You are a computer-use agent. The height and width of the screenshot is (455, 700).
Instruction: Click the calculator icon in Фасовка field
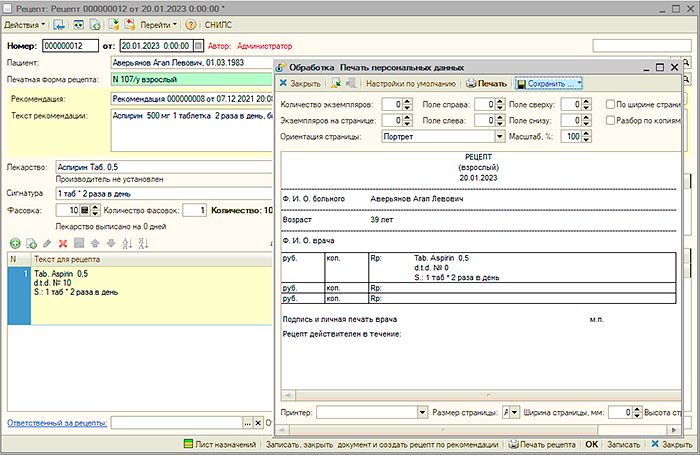(x=84, y=210)
